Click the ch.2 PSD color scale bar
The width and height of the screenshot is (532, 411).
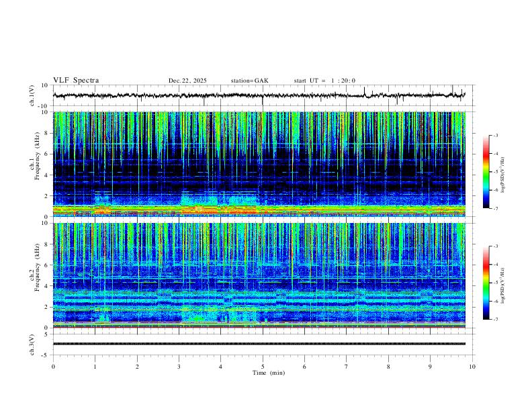pyautogui.click(x=486, y=283)
